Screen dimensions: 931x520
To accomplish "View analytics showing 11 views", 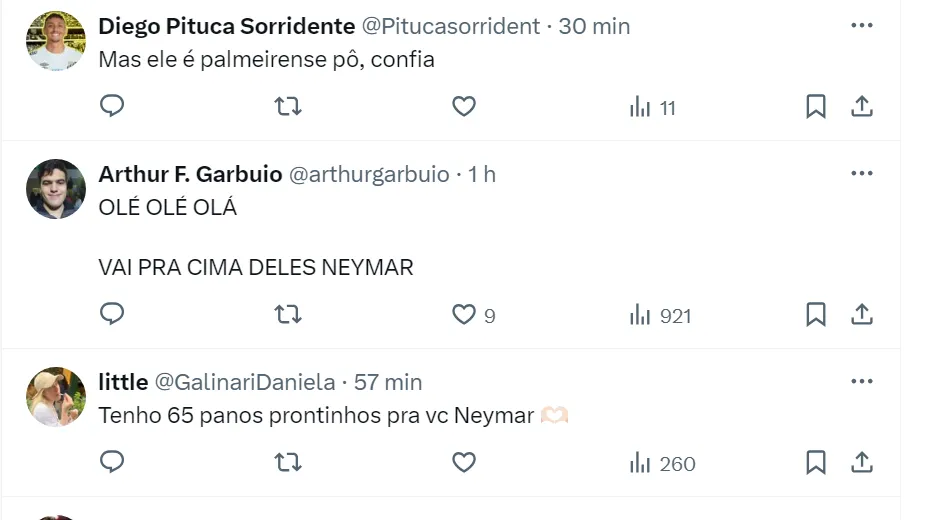I will pyautogui.click(x=653, y=107).
